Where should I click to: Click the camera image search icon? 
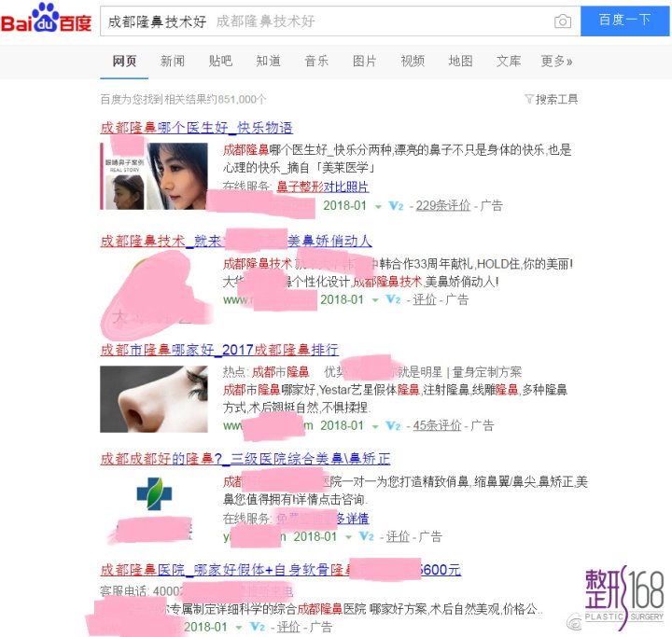pyautogui.click(x=562, y=21)
